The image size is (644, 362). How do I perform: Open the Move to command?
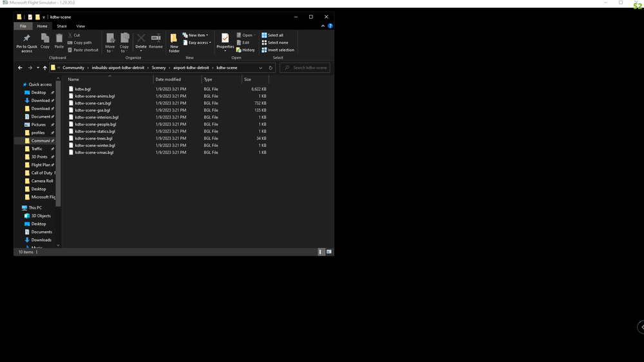[110, 43]
